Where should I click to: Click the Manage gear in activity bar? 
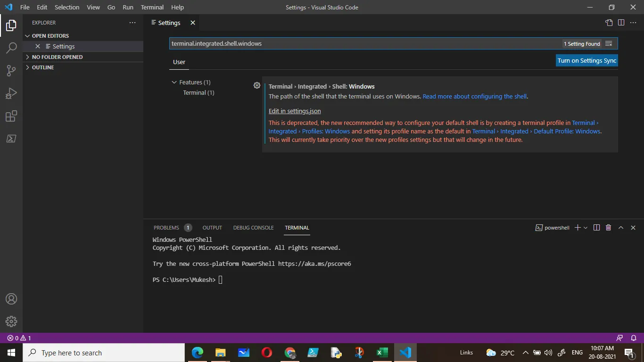(11, 321)
